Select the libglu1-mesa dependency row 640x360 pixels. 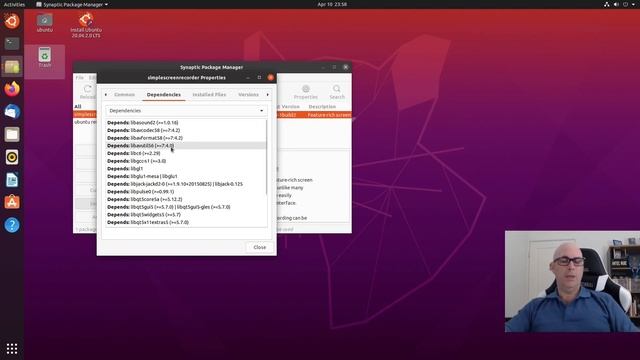(x=186, y=176)
